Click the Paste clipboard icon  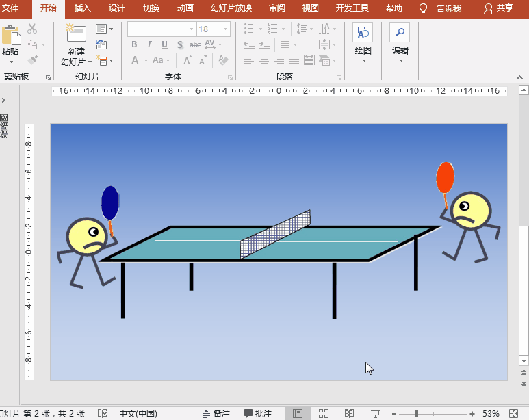tap(11, 34)
